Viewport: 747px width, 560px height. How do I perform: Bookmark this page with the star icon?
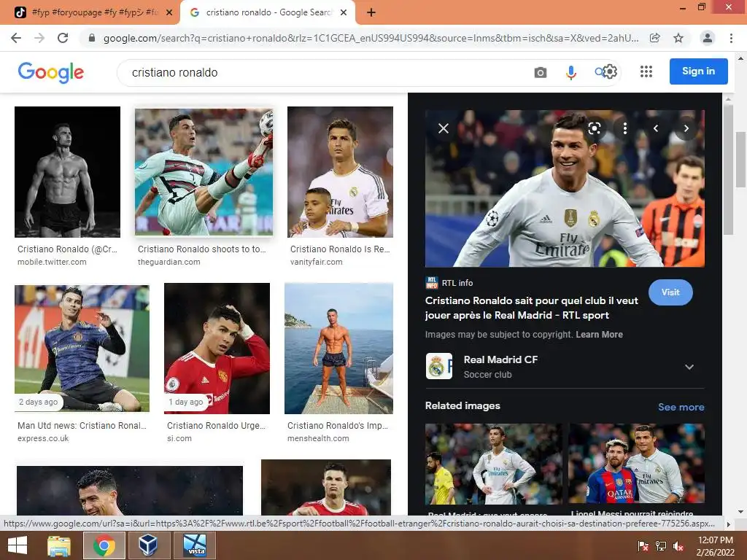click(678, 38)
